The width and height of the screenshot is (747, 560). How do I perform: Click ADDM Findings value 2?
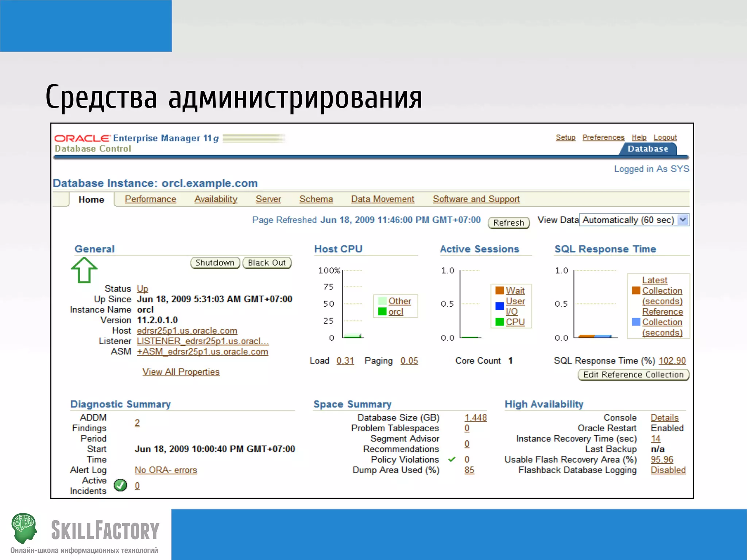tap(137, 423)
